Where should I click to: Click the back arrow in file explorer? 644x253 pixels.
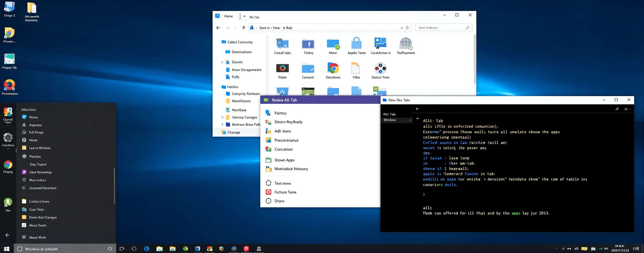point(218,28)
